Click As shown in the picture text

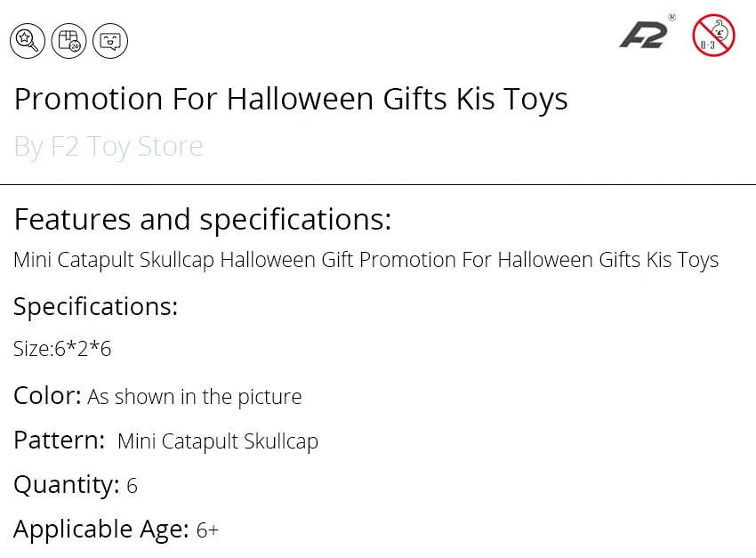(194, 398)
